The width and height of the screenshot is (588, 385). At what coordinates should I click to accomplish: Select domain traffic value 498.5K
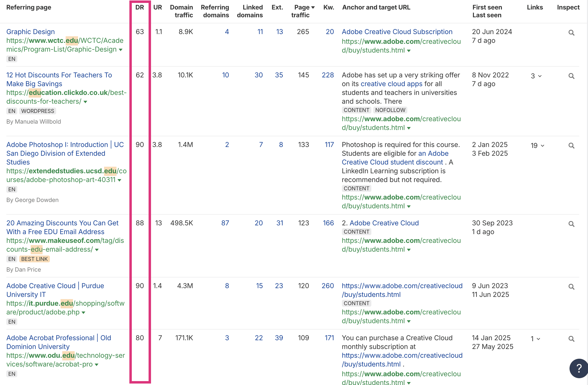182,223
